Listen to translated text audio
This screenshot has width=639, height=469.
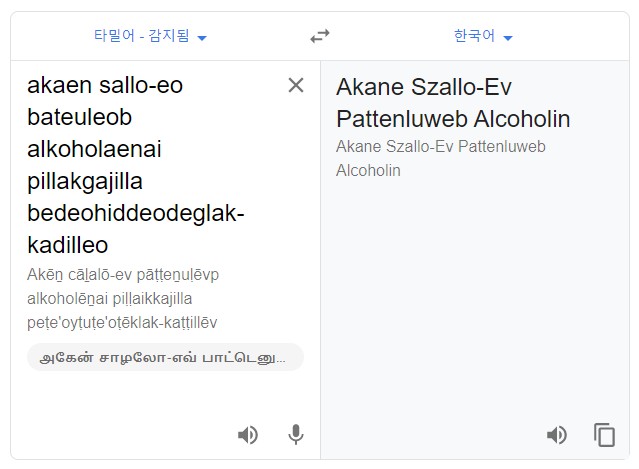click(x=557, y=435)
